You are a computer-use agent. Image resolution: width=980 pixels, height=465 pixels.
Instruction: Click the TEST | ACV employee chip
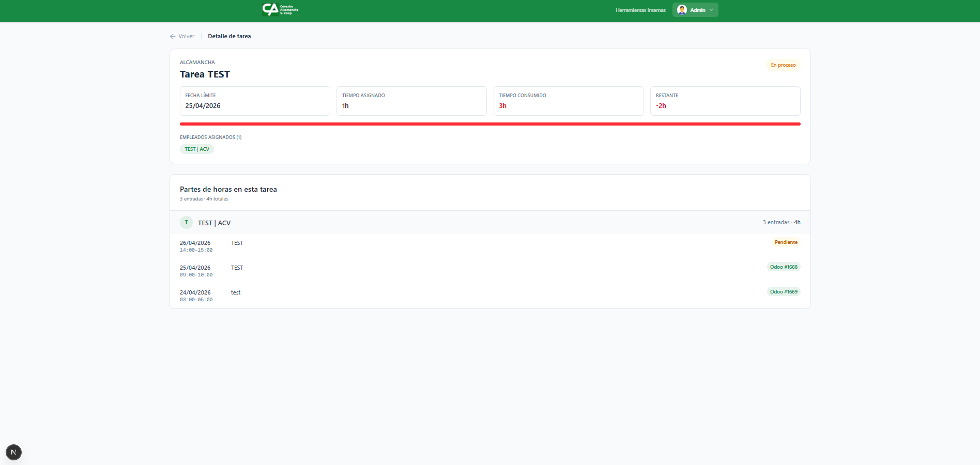click(197, 149)
